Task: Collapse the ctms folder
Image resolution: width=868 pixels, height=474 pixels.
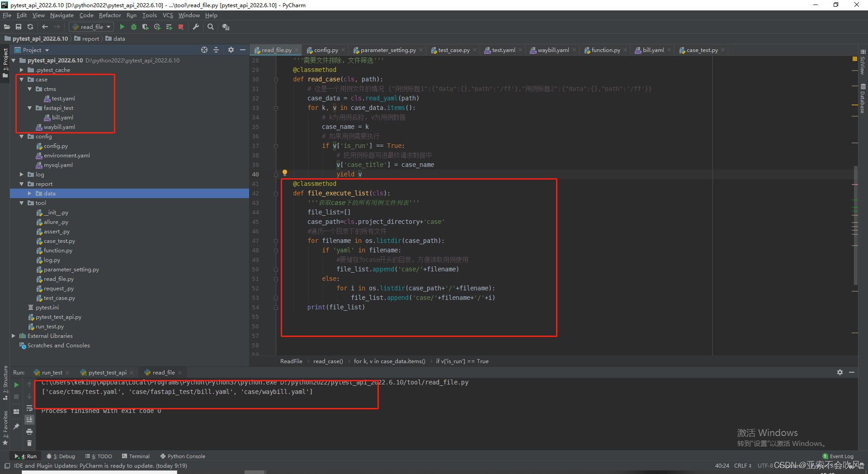Action: [x=29, y=89]
